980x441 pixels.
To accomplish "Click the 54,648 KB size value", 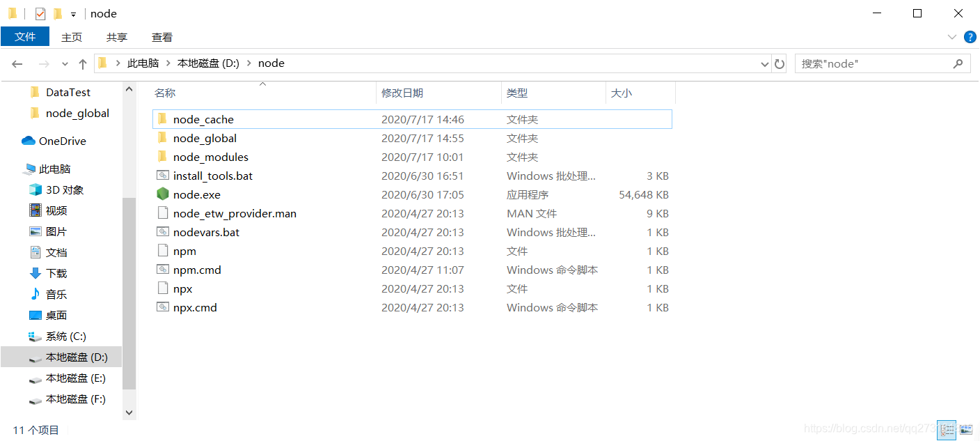I will coord(644,194).
